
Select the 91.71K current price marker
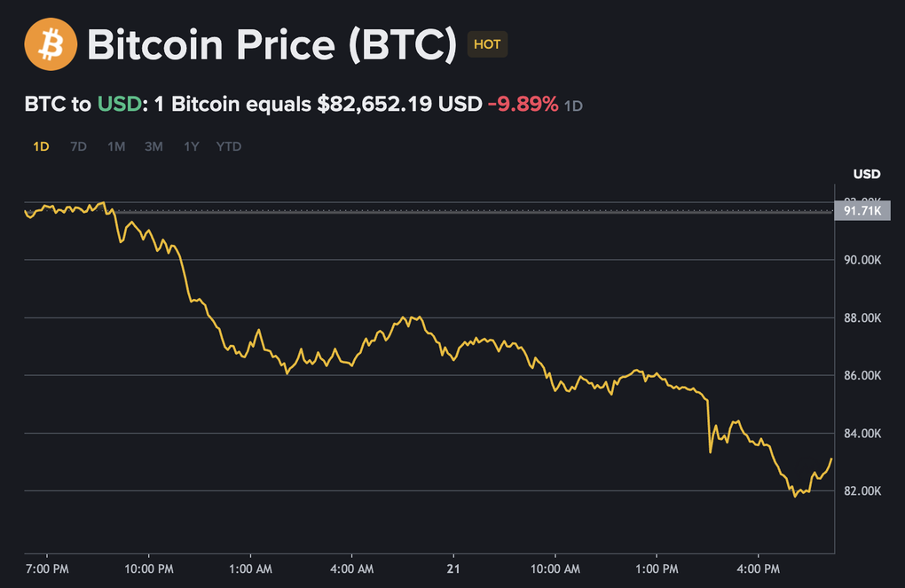(862, 211)
